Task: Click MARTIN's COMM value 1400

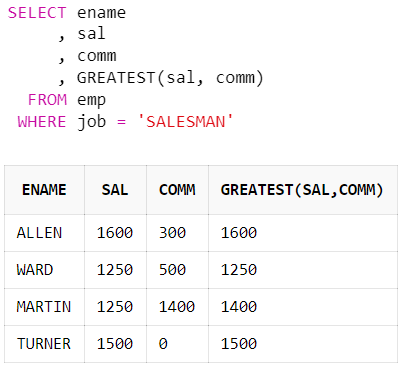Action: [177, 307]
